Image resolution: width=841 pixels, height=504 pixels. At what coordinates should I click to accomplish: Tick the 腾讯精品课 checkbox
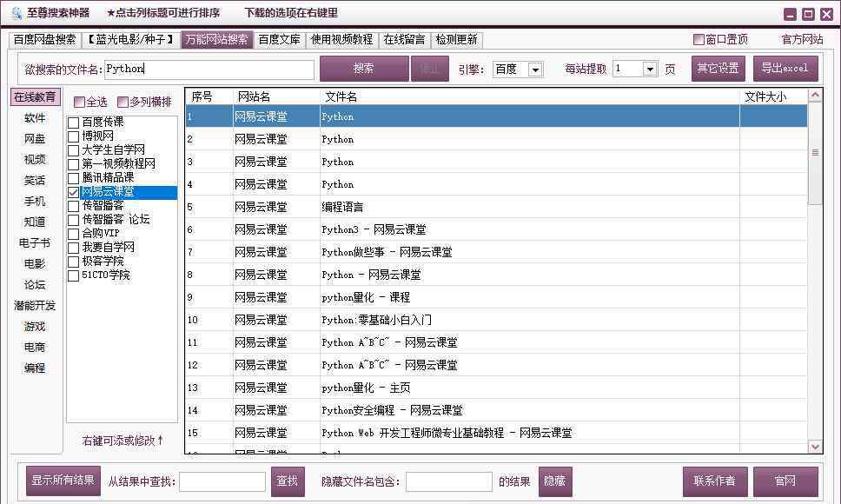click(74, 178)
